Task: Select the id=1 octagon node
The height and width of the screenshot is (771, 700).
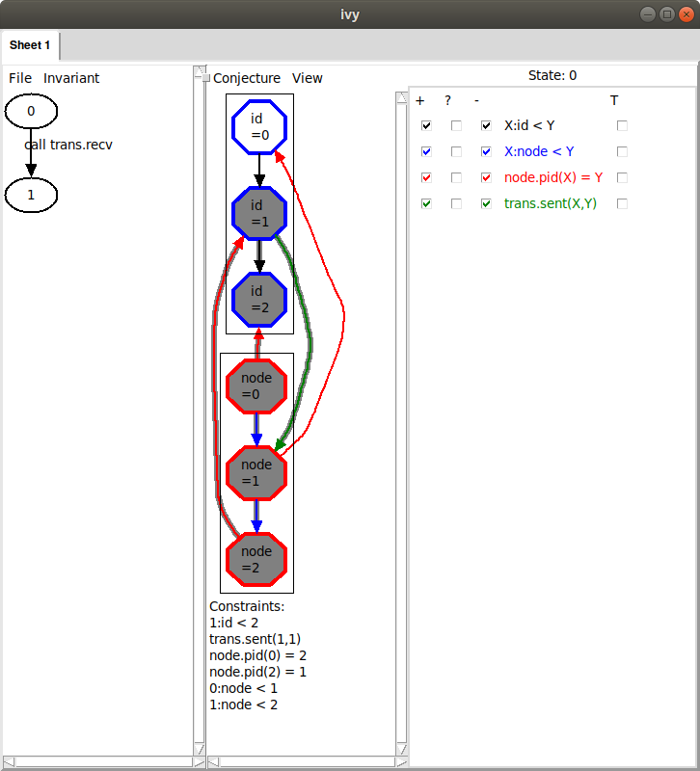Action: tap(259, 213)
